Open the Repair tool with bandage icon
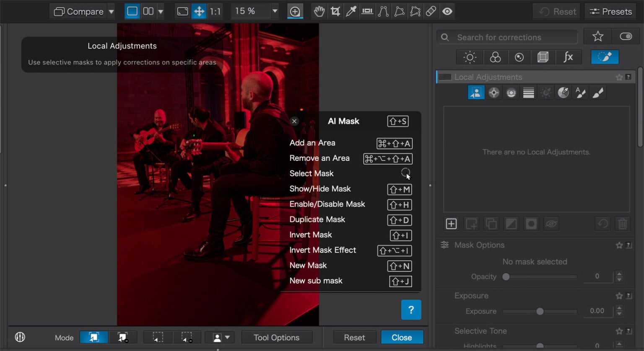This screenshot has height=351, width=644. [x=431, y=11]
